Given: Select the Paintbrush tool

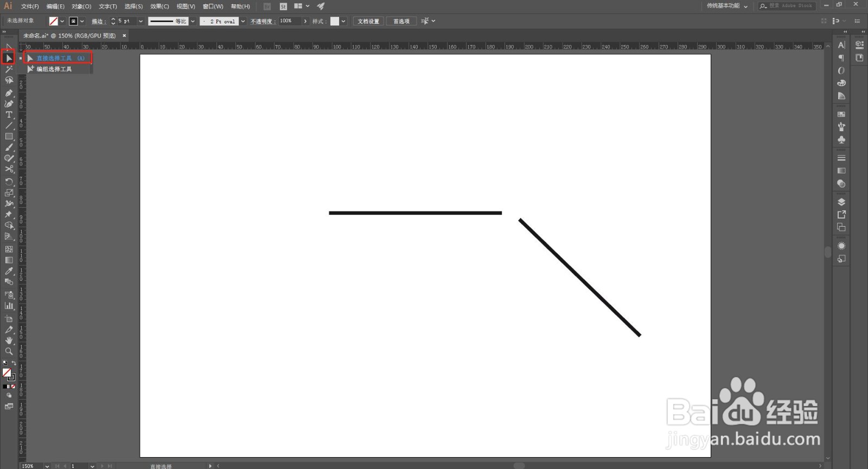Looking at the screenshot, I should point(9,147).
